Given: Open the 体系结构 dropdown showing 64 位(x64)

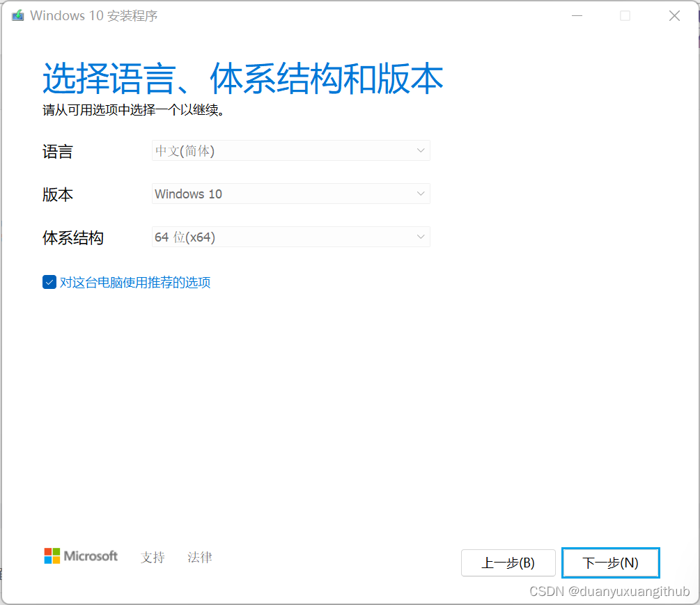Looking at the screenshot, I should pos(290,237).
